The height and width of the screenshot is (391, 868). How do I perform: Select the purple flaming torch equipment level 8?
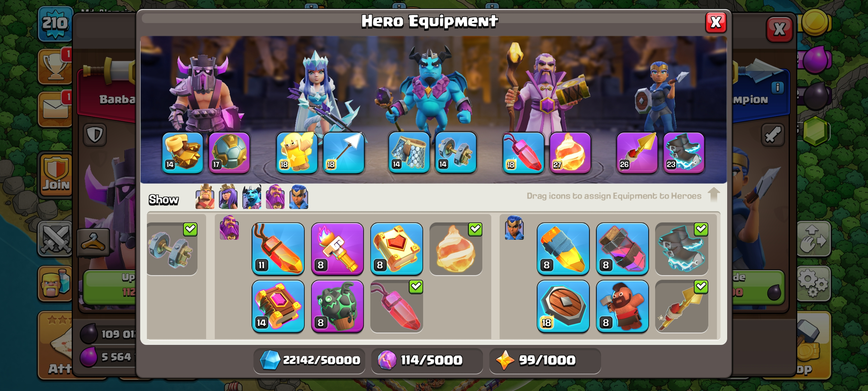click(x=337, y=249)
